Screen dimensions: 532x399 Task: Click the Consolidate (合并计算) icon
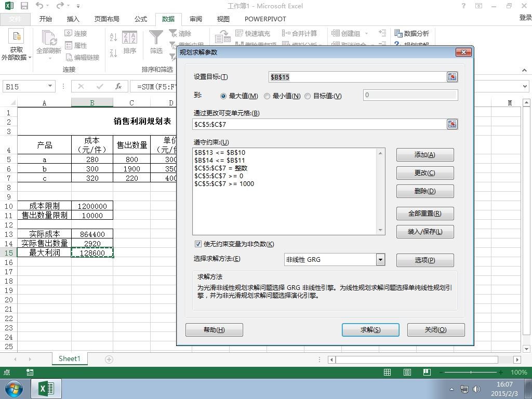click(x=286, y=33)
